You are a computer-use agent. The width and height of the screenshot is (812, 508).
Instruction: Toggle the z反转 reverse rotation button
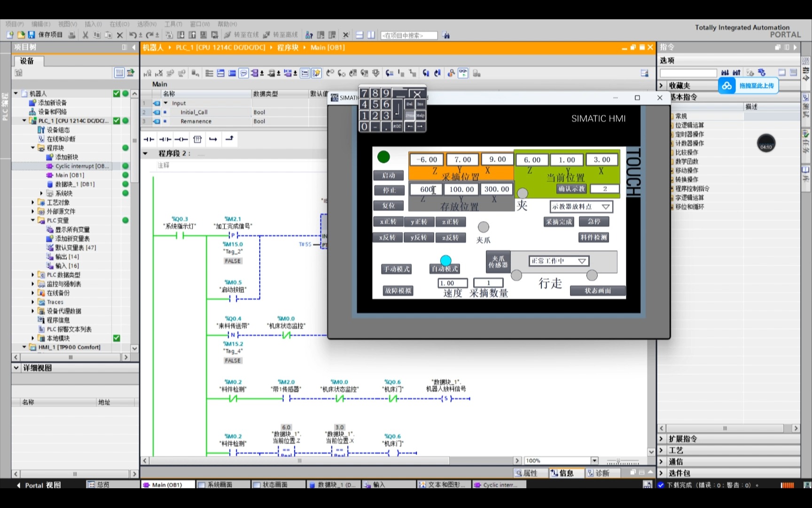(450, 238)
